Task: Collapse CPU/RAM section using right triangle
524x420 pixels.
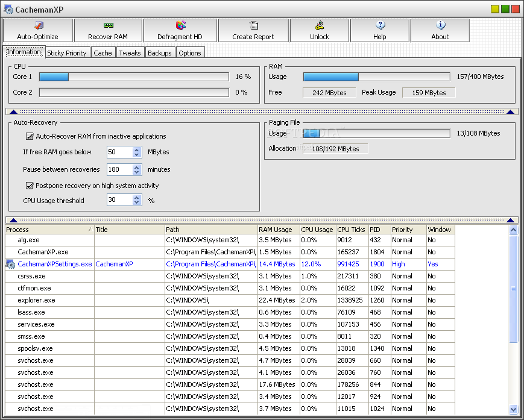Action: click(x=510, y=112)
